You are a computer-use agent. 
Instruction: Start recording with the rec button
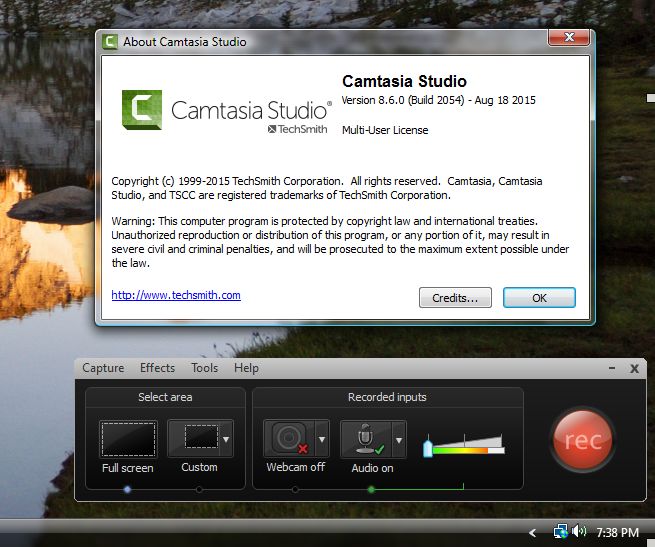(x=583, y=440)
